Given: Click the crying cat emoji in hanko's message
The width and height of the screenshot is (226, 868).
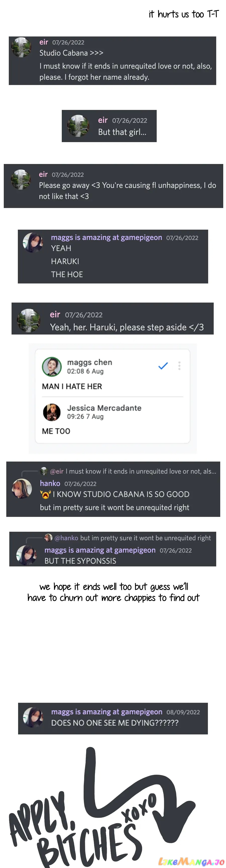Looking at the screenshot, I should 45,494.
